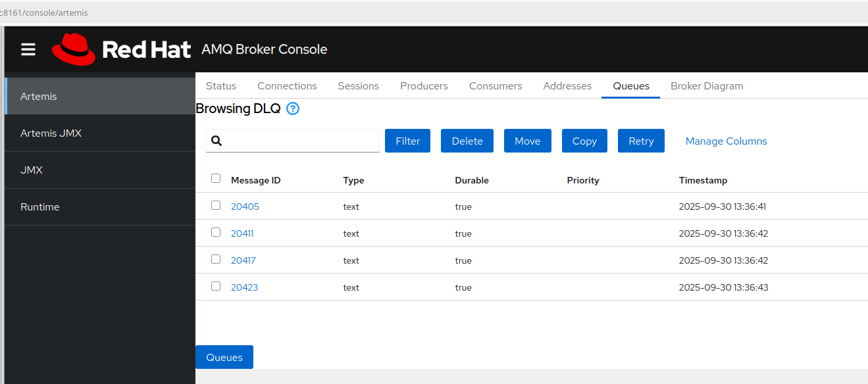Click the Type column header
This screenshot has height=384, width=868.
(x=353, y=180)
